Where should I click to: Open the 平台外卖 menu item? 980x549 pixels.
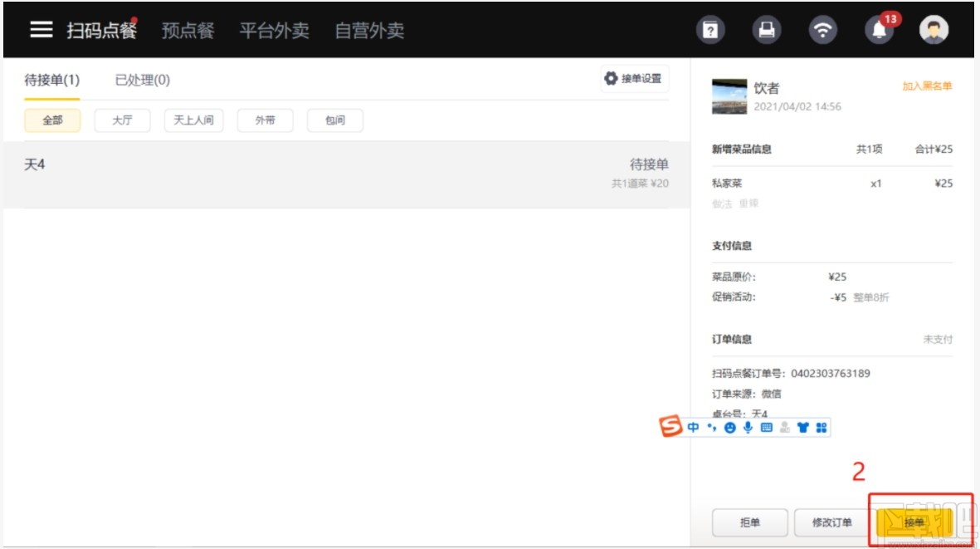click(275, 29)
